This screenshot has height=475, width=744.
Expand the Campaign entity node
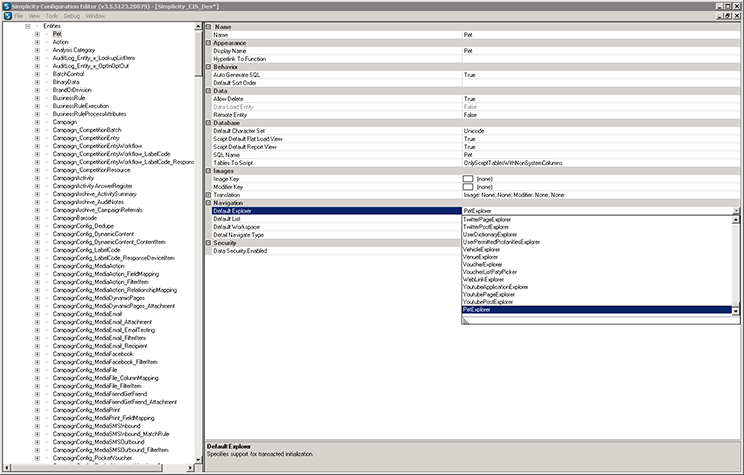(x=37, y=122)
